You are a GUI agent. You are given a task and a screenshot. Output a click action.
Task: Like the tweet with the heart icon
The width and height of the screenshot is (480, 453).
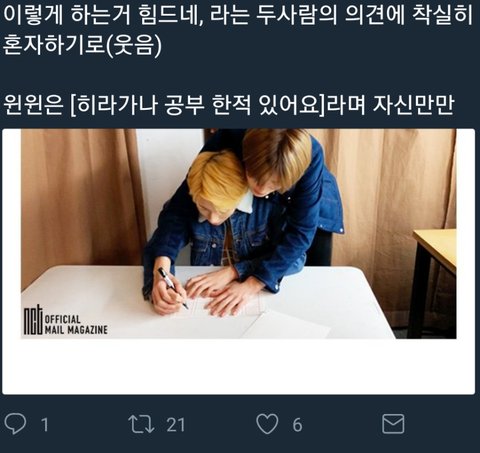point(267,424)
